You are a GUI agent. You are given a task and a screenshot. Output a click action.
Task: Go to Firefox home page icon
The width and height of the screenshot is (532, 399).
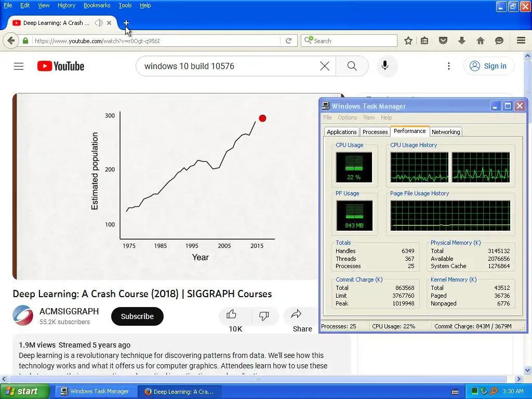(481, 41)
